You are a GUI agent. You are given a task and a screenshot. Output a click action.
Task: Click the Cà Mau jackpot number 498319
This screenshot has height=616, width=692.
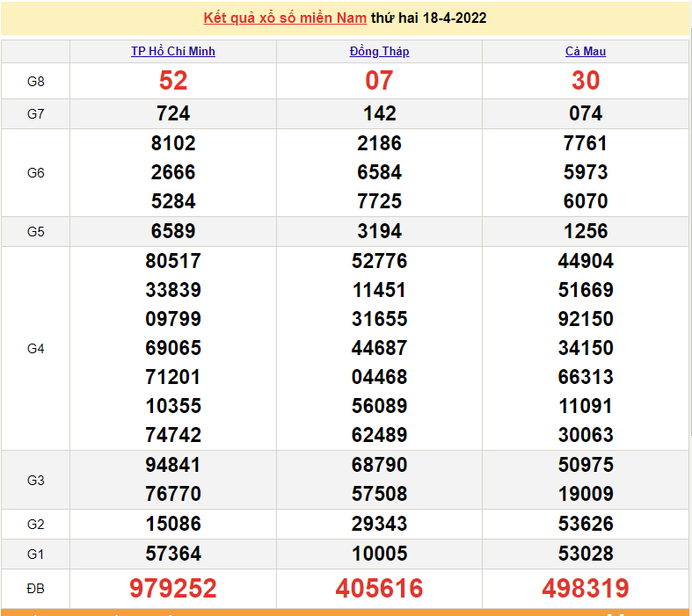[x=586, y=588]
